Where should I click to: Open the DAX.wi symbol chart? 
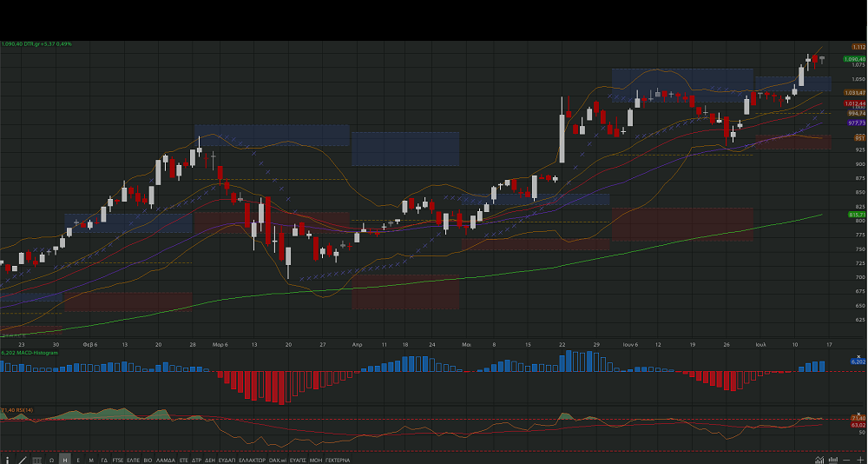pos(278,461)
